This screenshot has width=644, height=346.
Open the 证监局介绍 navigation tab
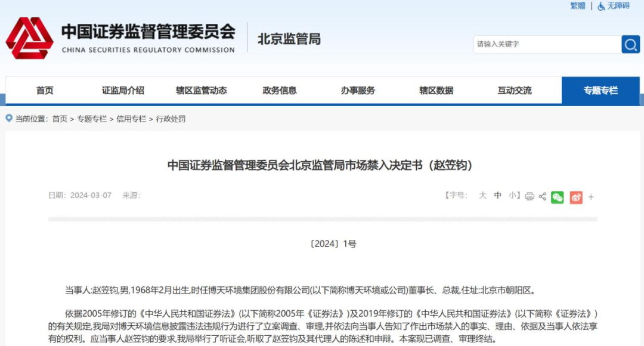tap(123, 91)
